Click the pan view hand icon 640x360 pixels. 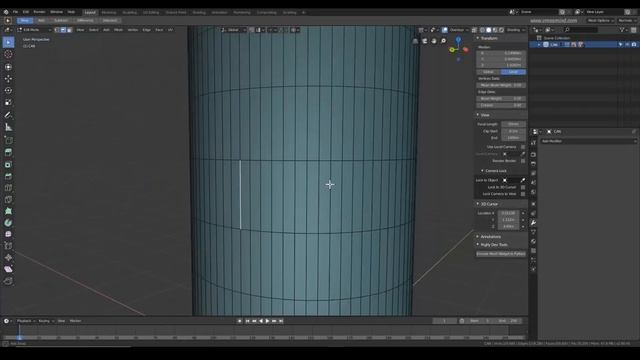[x=434, y=41]
